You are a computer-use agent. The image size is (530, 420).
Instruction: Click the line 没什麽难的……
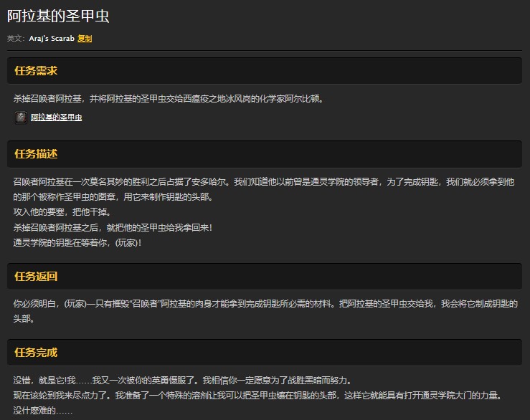[43, 411]
